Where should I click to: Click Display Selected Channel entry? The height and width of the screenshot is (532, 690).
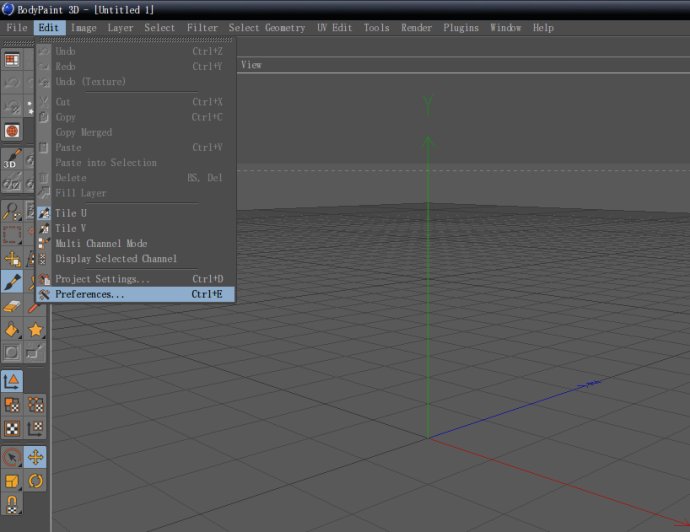coord(116,259)
